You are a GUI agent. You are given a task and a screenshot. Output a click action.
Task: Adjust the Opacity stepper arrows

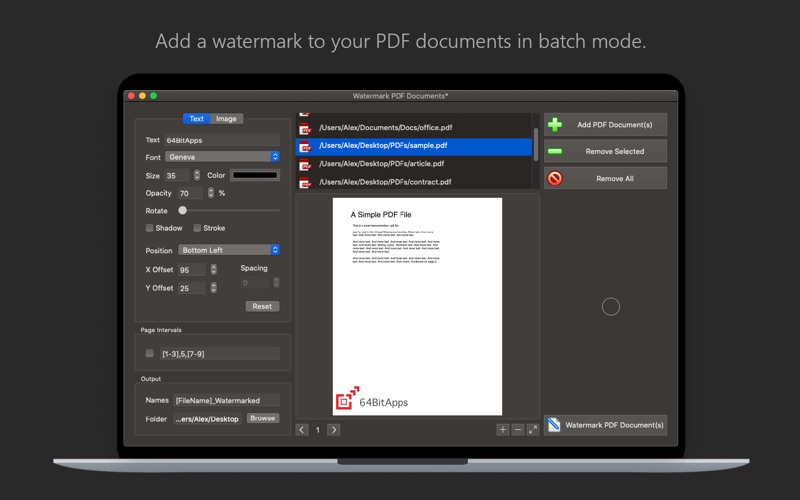[x=211, y=193]
